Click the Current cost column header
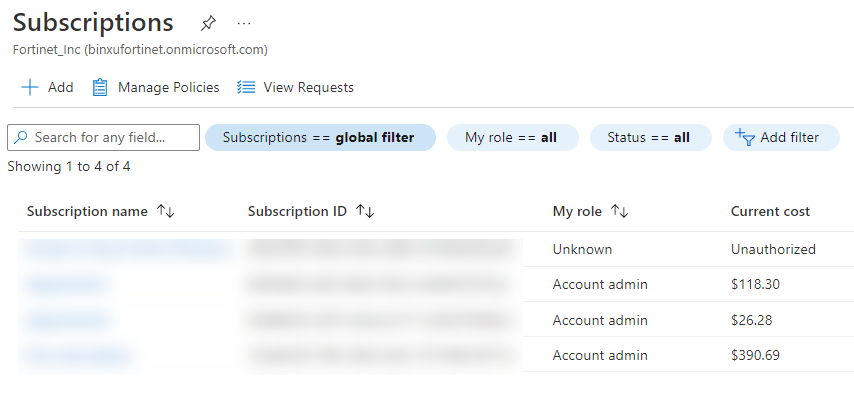This screenshot has height=416, width=854. [770, 211]
